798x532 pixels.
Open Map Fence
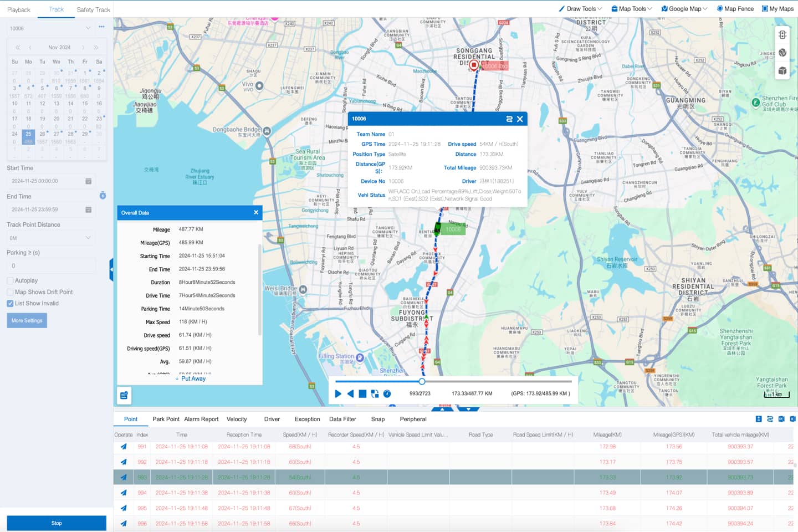pyautogui.click(x=735, y=9)
